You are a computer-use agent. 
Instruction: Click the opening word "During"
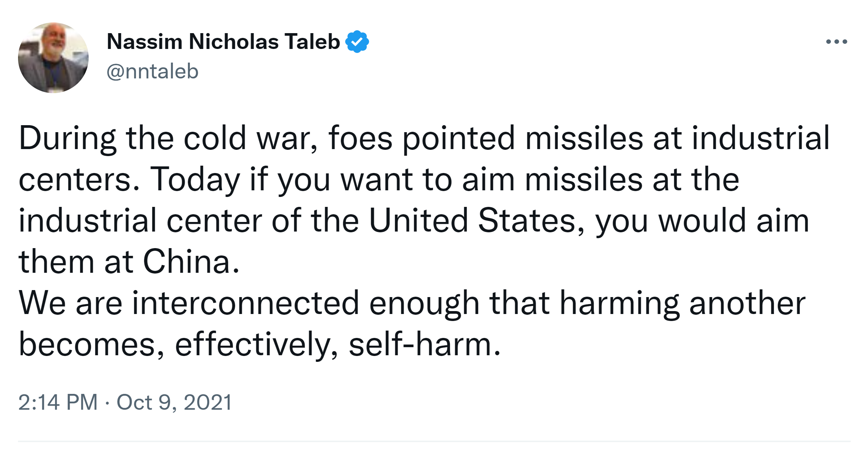(67, 138)
